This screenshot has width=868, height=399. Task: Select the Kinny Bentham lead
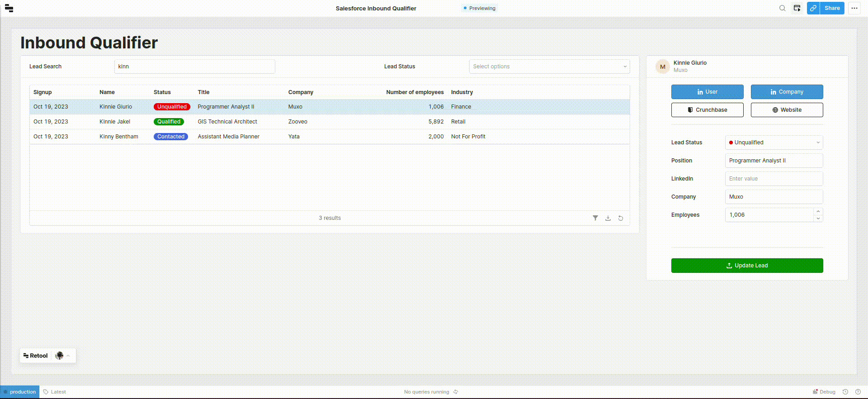[x=119, y=137]
